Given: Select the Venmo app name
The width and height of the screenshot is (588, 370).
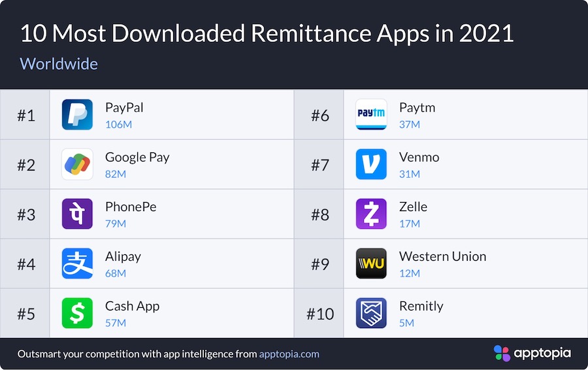Looking at the screenshot, I should pos(419,158).
